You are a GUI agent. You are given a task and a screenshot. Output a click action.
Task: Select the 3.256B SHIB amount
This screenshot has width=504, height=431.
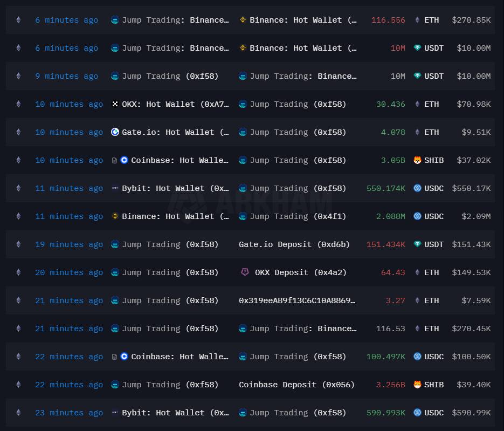[x=391, y=385]
